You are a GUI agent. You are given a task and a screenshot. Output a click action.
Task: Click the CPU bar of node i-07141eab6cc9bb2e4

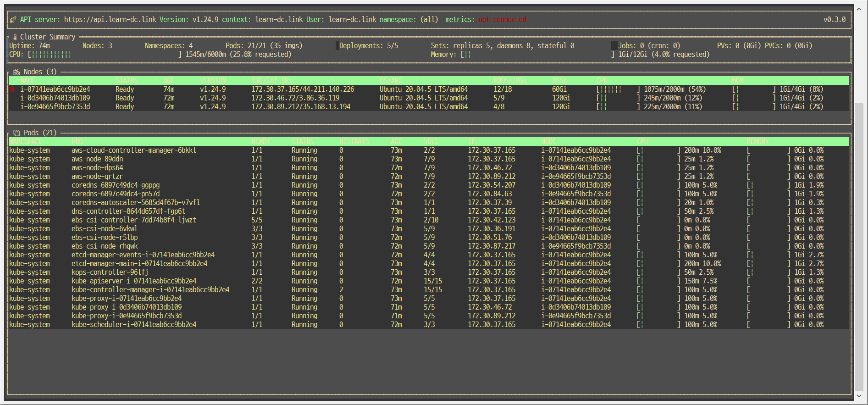[618, 89]
